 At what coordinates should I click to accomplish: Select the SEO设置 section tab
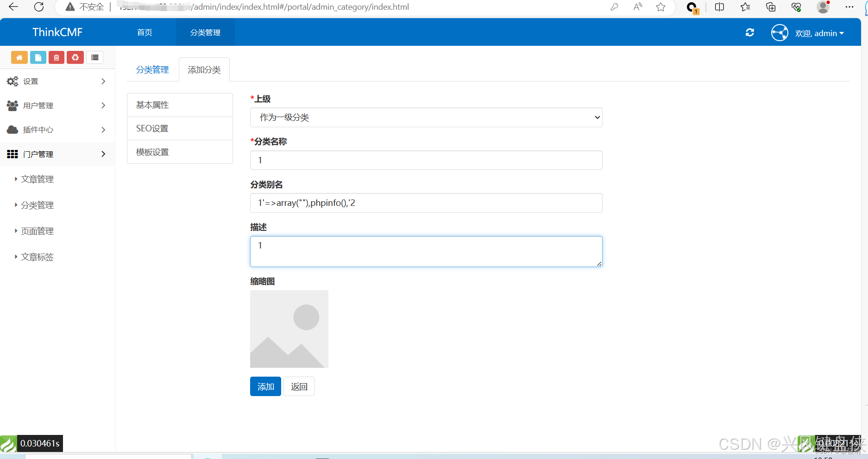pos(180,129)
